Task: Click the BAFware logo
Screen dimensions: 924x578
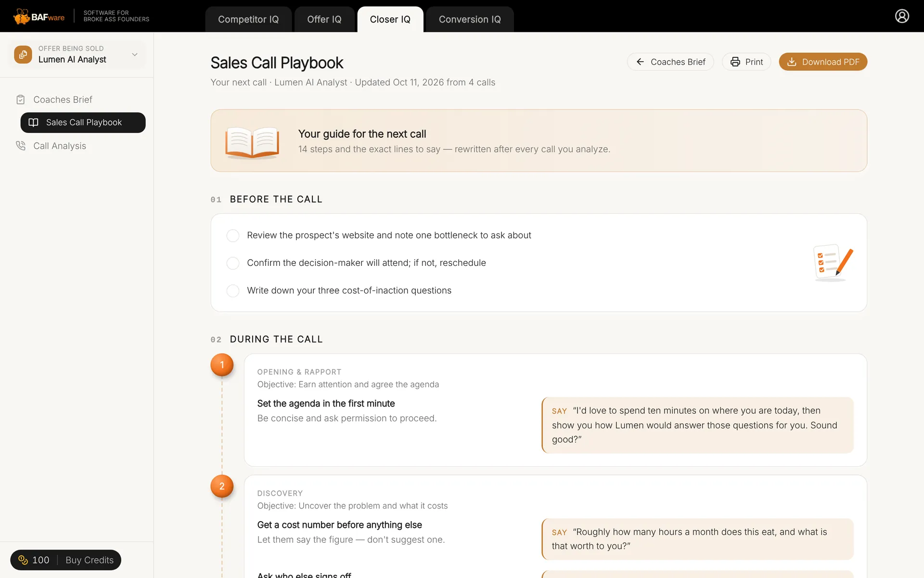Action: tap(39, 16)
